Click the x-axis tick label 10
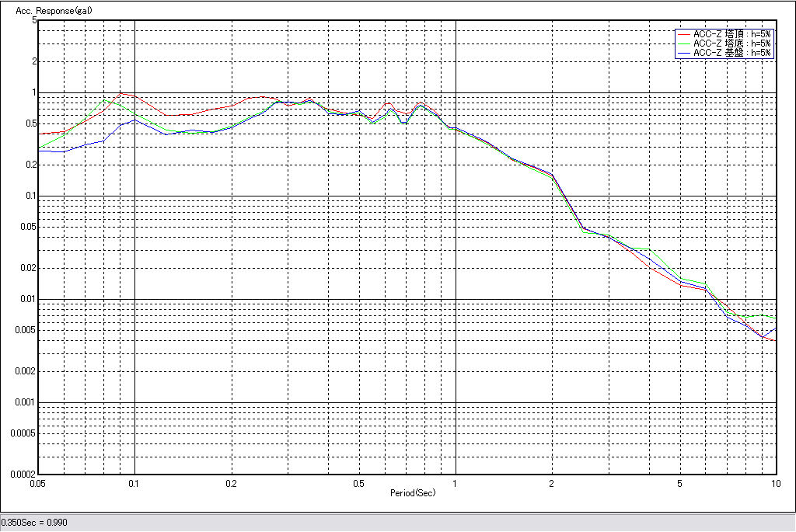 (774, 484)
